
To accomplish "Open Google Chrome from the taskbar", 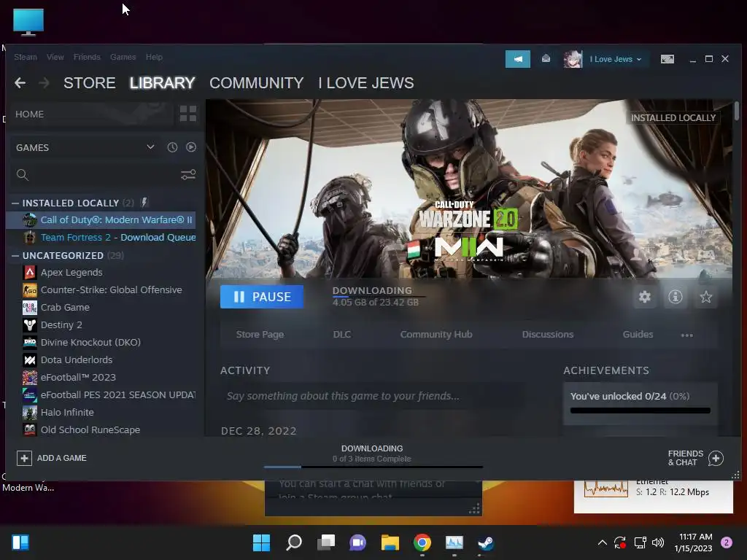I will click(x=422, y=542).
